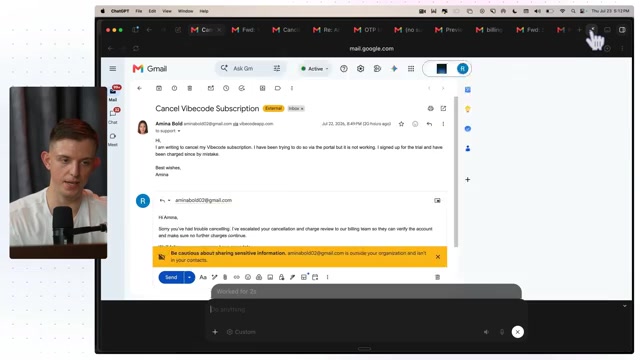
Task: Reply to Amina Bold's message
Action: pos(429,124)
